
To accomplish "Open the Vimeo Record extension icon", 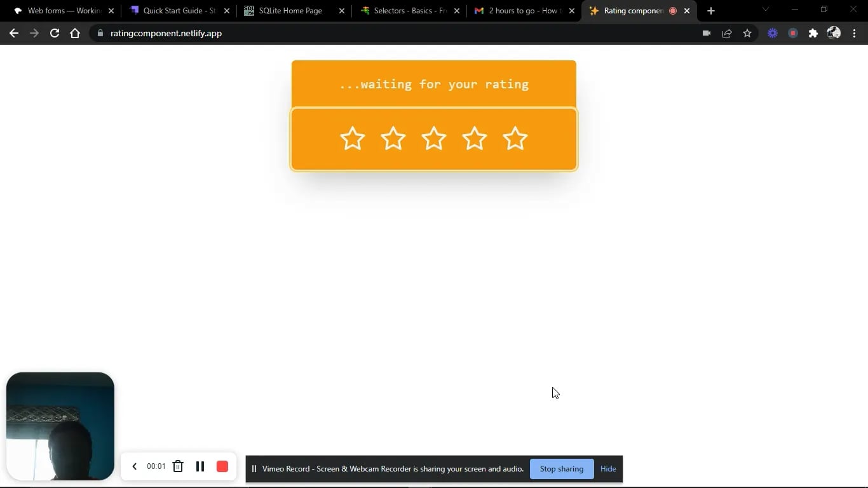I will (793, 33).
